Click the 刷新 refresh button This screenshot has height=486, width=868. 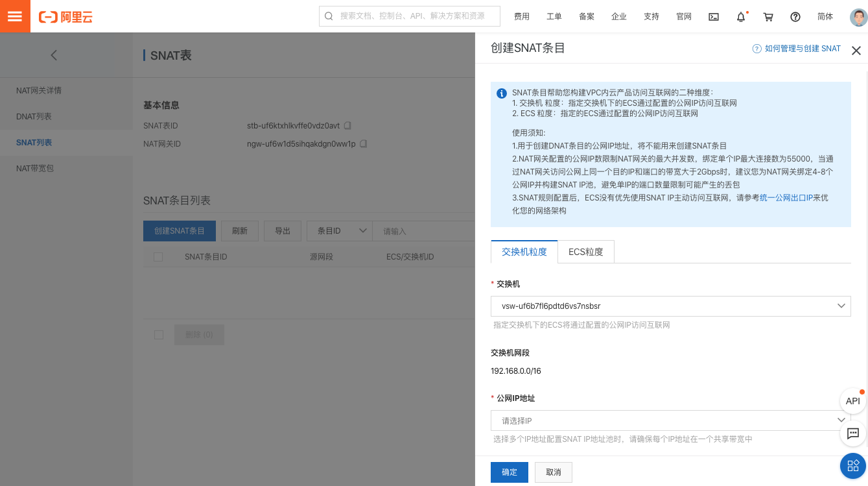240,231
